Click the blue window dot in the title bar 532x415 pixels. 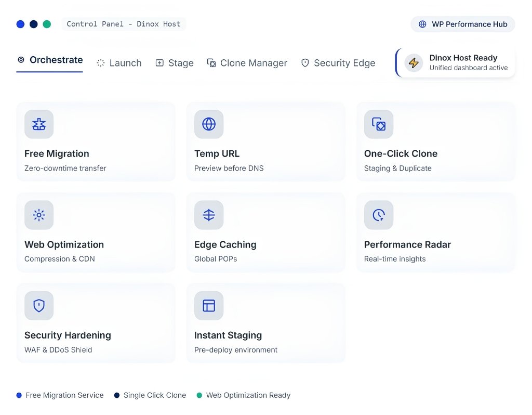[20, 24]
